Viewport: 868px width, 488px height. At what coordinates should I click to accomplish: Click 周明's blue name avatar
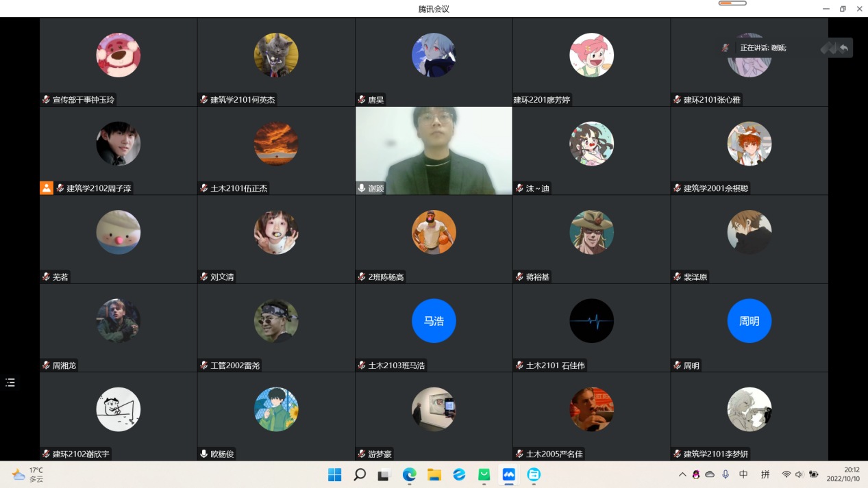[749, 321]
